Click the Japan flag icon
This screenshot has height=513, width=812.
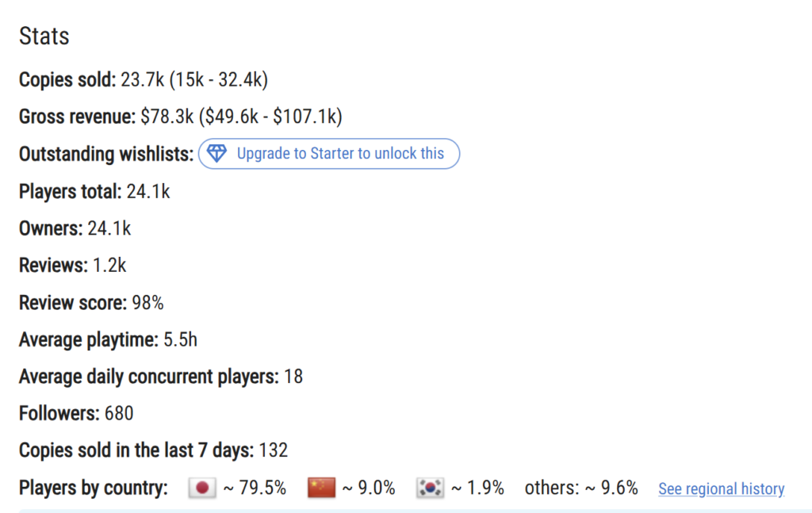pyautogui.click(x=202, y=488)
